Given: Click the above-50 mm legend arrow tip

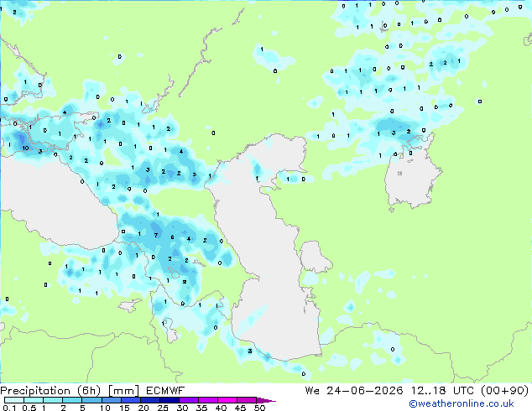Looking at the screenshot, I should click(266, 401).
